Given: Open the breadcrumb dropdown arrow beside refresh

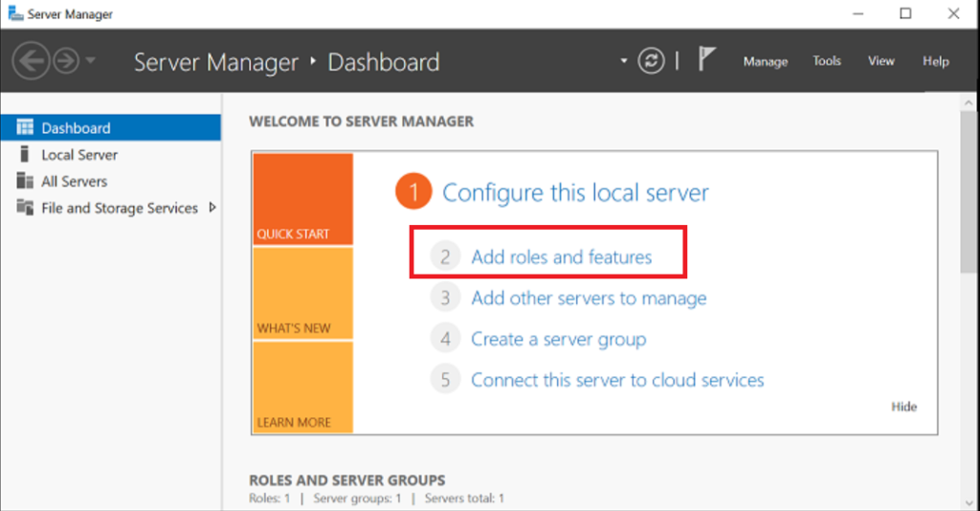Looking at the screenshot, I should coord(623,61).
